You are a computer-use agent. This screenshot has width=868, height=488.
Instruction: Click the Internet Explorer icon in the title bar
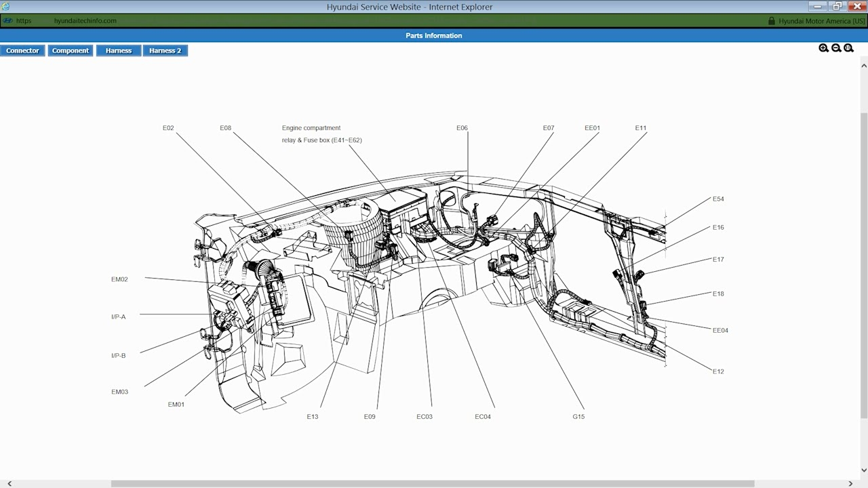(6, 6)
